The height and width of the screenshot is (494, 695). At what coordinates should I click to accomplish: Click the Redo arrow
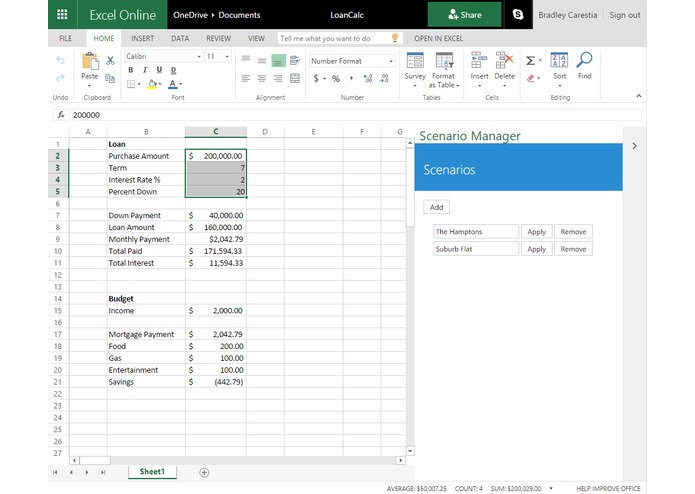[60, 78]
